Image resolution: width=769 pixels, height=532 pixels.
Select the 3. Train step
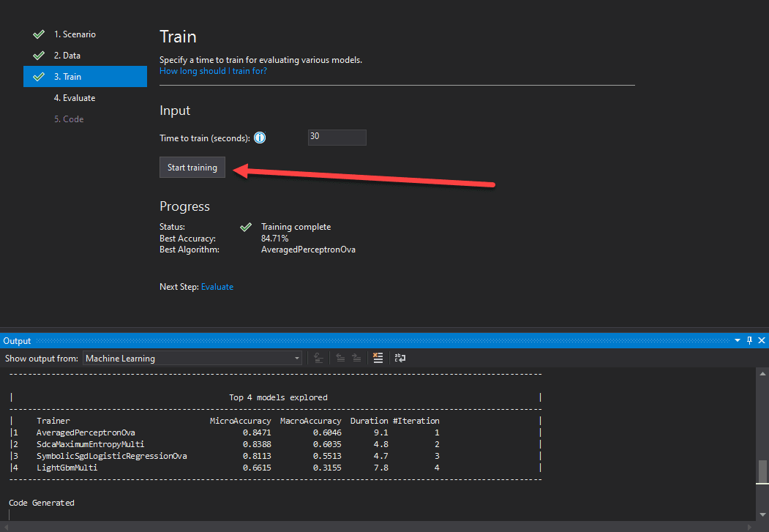[x=67, y=77]
